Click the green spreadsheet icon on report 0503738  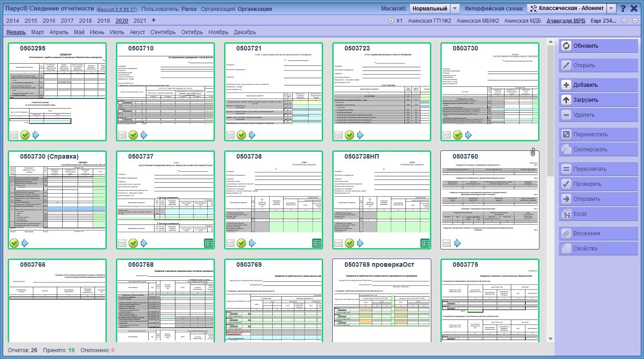click(317, 243)
